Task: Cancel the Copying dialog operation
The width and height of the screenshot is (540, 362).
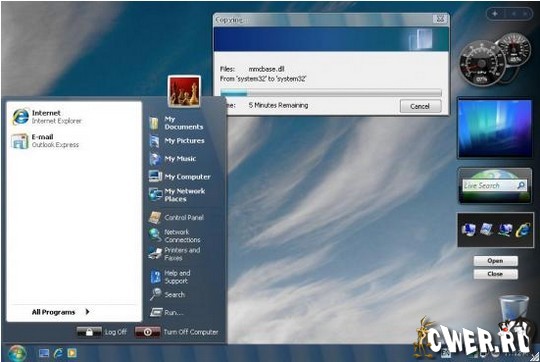Action: click(x=420, y=106)
